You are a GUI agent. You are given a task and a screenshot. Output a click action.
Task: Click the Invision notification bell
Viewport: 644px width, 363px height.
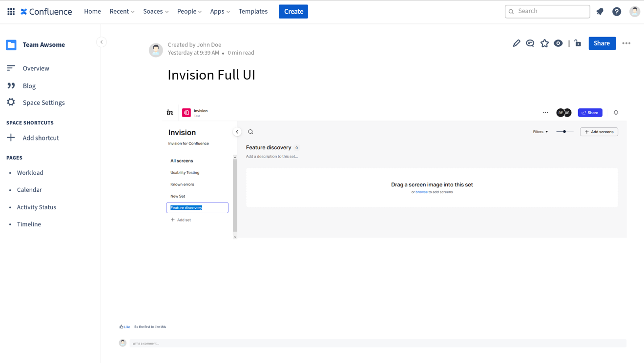tap(616, 113)
